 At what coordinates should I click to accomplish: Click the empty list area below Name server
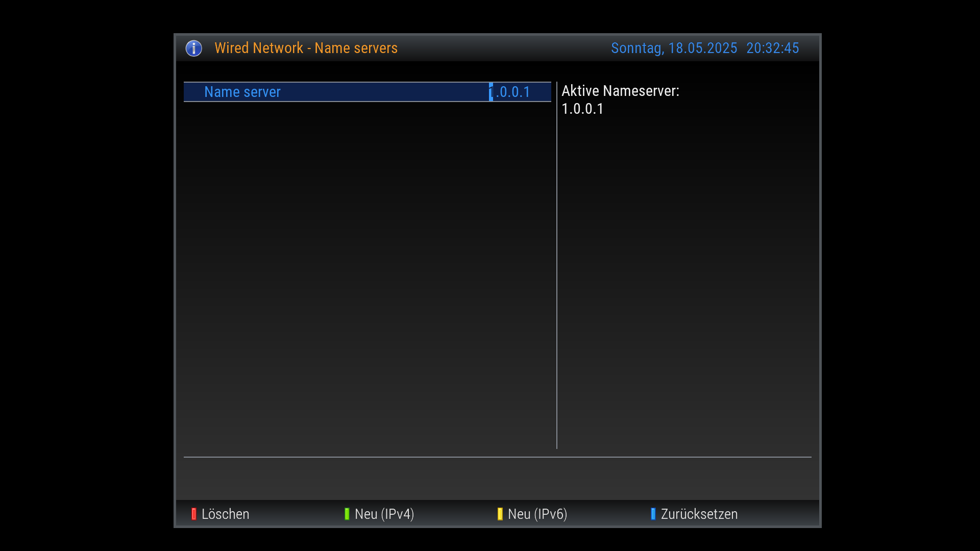pyautogui.click(x=367, y=275)
